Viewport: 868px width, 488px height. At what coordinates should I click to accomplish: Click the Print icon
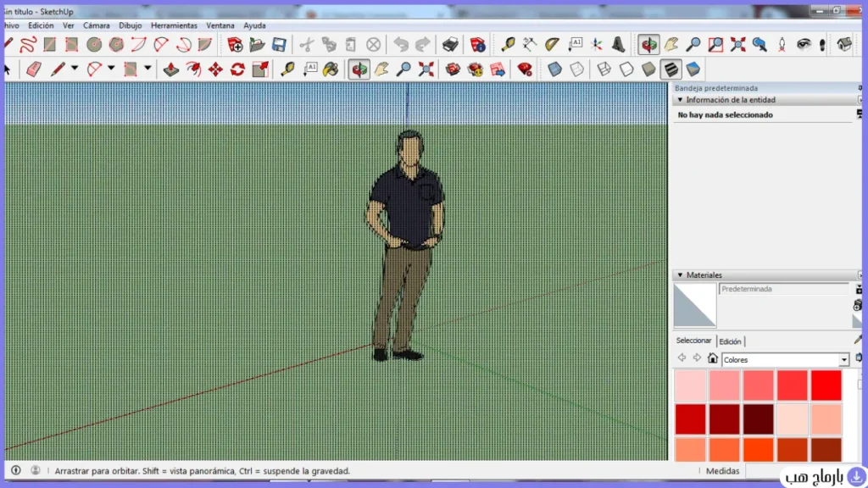(450, 44)
